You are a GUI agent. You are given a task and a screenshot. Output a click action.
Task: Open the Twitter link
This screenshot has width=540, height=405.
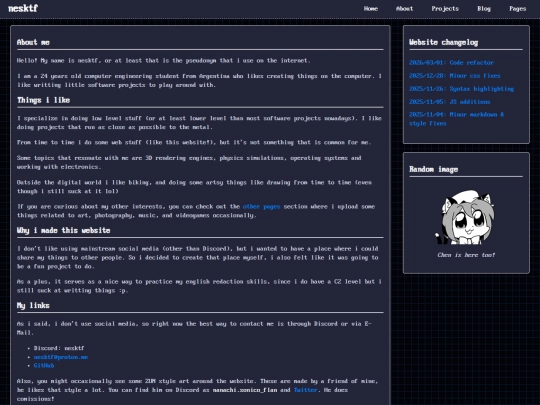[305, 390]
